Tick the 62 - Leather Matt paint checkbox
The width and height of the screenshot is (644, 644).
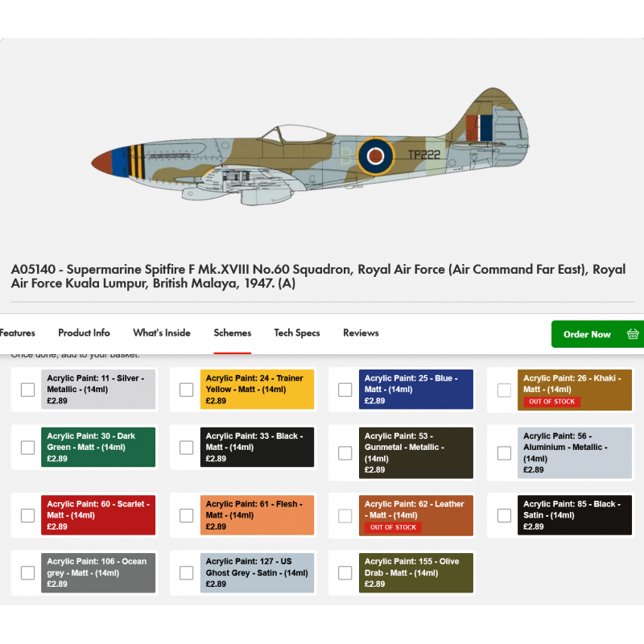[345, 515]
